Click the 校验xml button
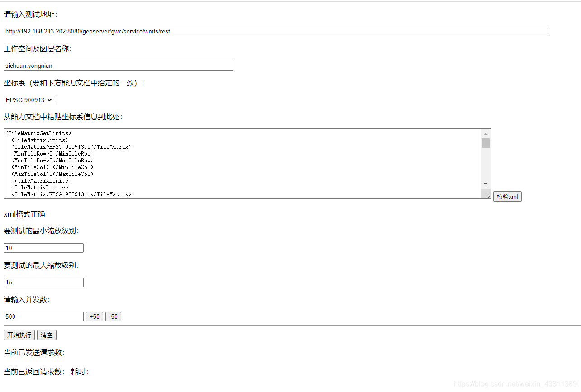The width and height of the screenshot is (581, 392). (507, 197)
